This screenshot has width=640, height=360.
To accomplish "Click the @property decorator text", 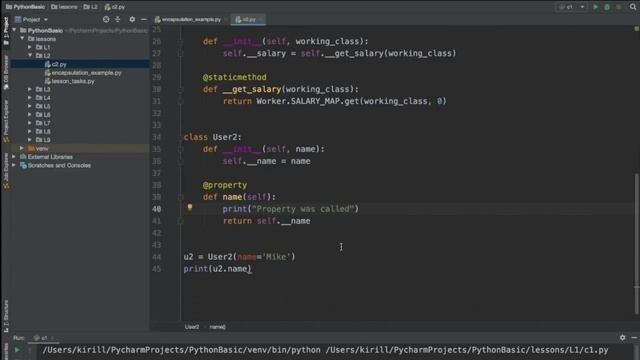I will coord(225,185).
